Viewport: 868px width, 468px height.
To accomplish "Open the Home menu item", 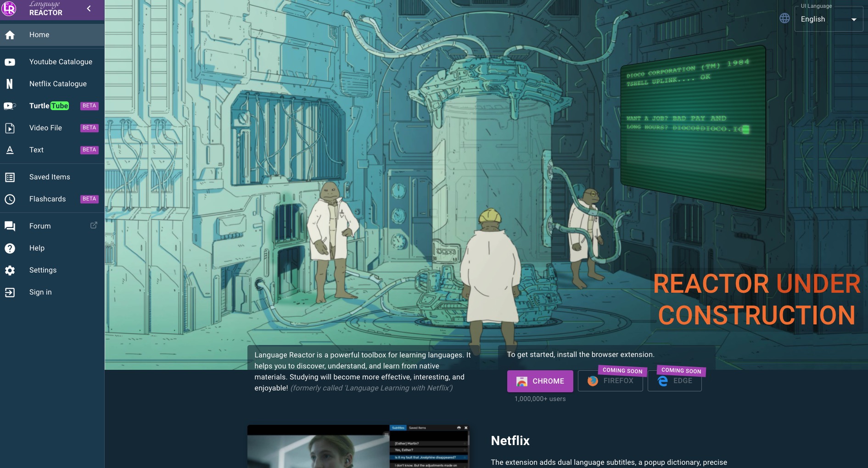I will pyautogui.click(x=52, y=35).
